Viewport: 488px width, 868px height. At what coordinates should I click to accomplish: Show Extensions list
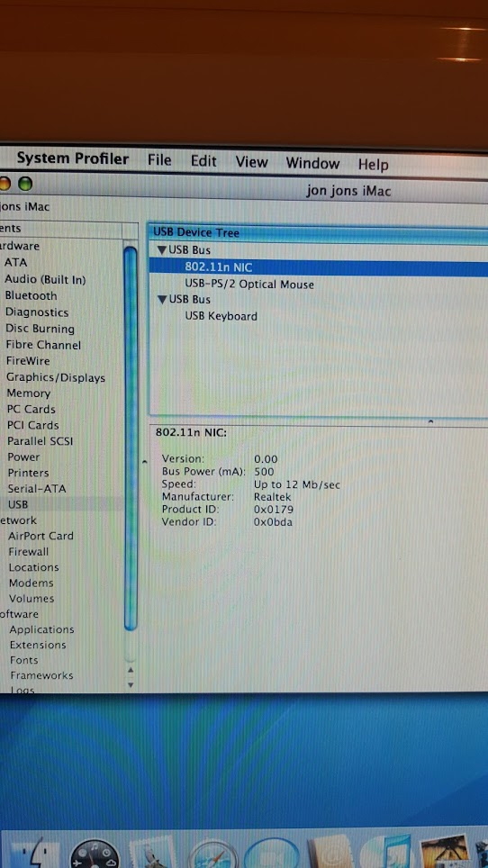(x=38, y=645)
